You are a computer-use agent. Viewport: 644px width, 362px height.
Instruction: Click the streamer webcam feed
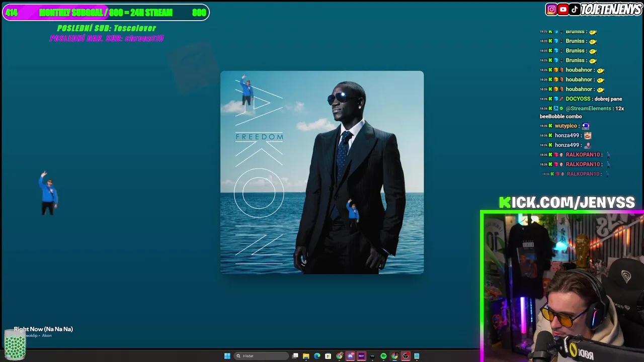562,288
